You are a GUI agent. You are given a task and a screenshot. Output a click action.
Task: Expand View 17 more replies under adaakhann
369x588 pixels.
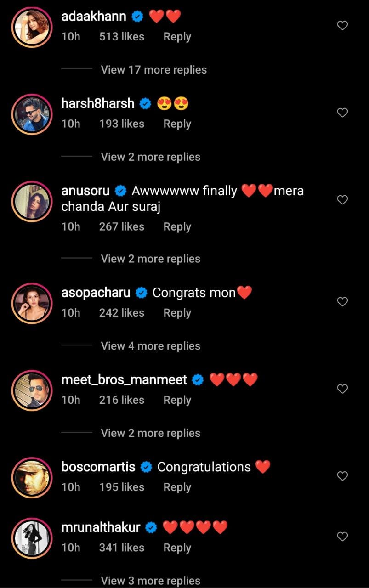pos(153,69)
